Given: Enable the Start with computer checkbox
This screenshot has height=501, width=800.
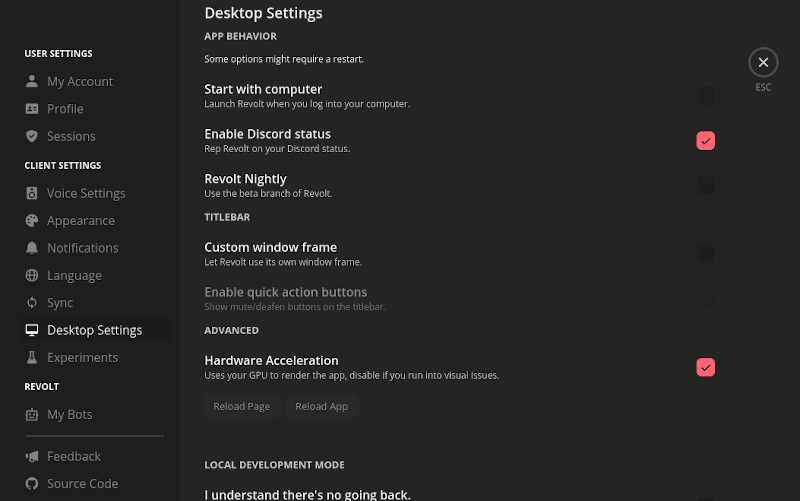Looking at the screenshot, I should point(706,96).
